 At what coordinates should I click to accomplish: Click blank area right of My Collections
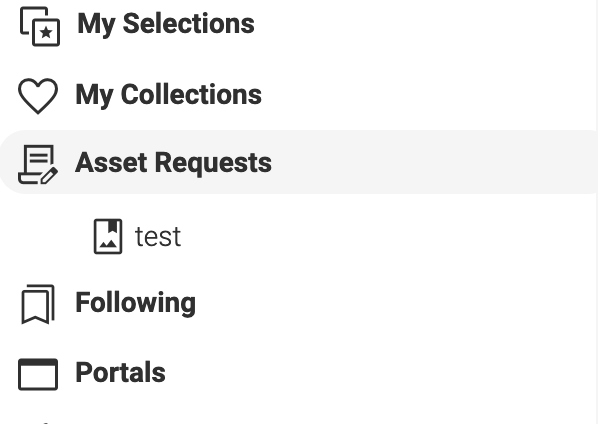click(x=420, y=95)
